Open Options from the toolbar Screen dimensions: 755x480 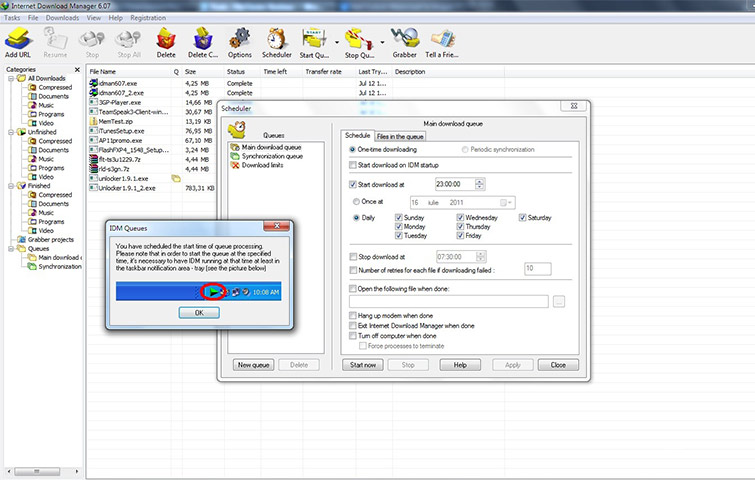[240, 42]
